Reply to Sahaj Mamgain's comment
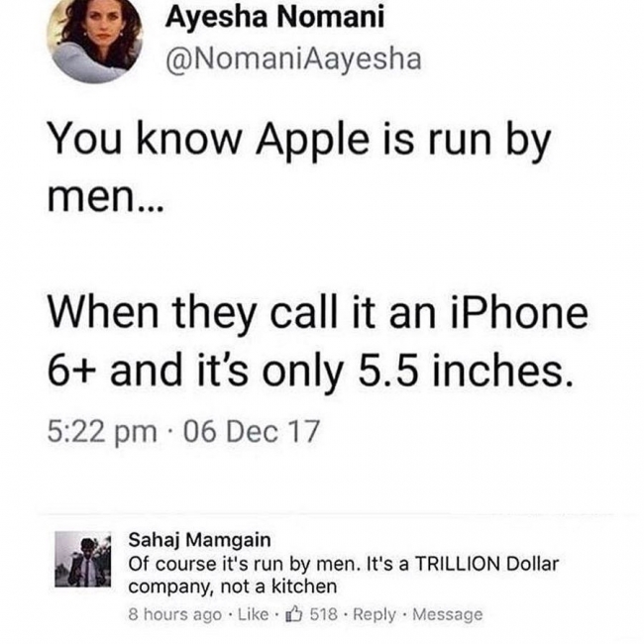Image resolution: width=644 pixels, height=644 pixels. coord(375,615)
